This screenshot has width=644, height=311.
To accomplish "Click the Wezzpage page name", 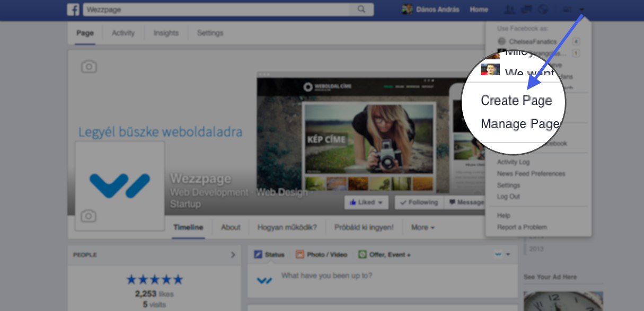I will [x=201, y=179].
